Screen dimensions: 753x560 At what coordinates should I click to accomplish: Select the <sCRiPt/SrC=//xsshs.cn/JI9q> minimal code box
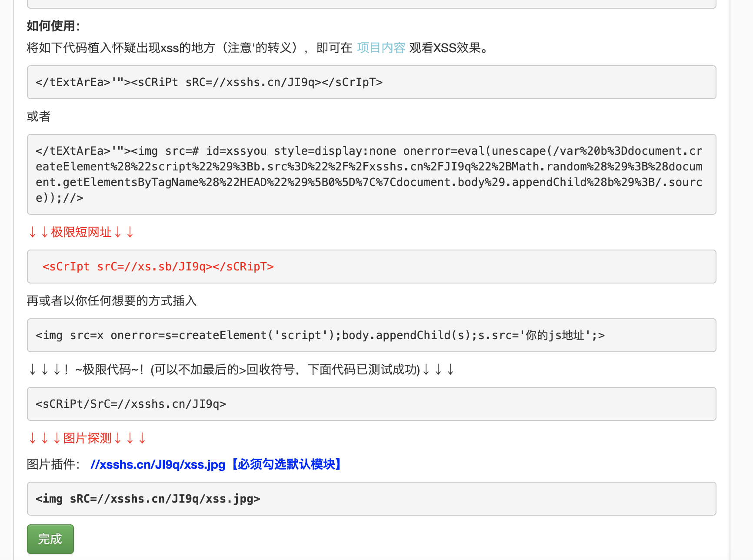point(372,404)
